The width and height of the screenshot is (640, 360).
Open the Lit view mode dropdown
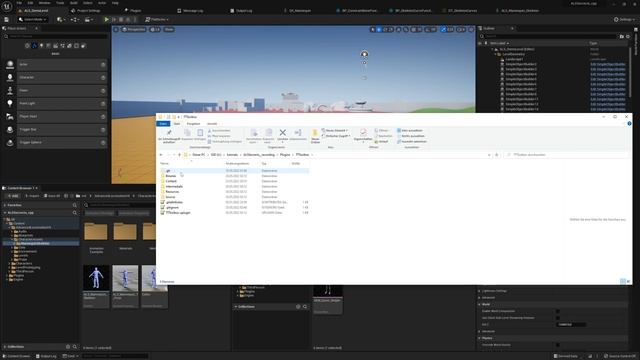point(155,29)
